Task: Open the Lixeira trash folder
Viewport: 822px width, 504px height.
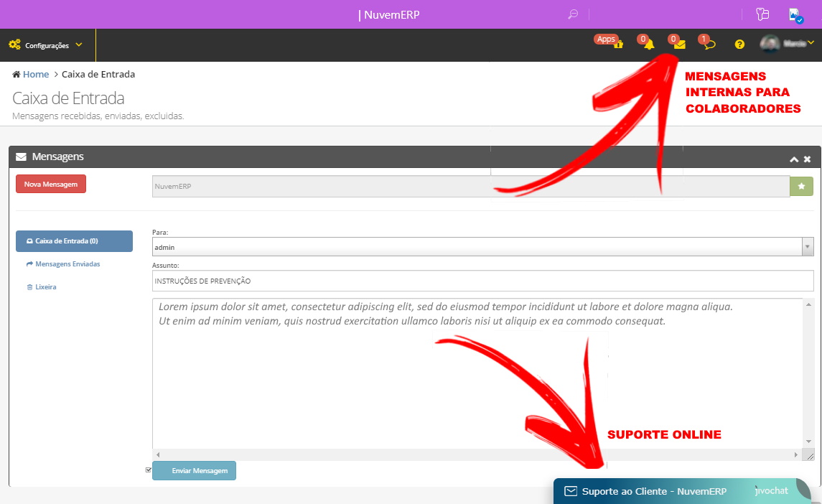Action: [x=45, y=287]
